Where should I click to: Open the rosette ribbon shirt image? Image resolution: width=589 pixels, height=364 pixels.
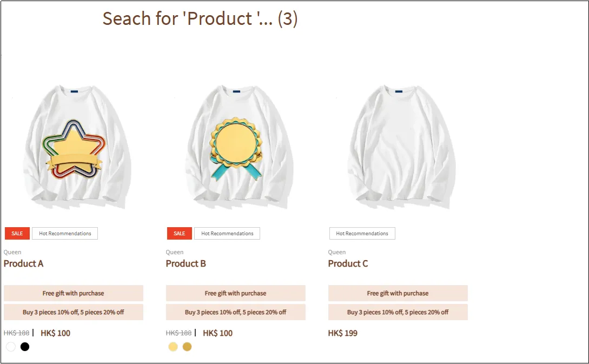tap(236, 147)
